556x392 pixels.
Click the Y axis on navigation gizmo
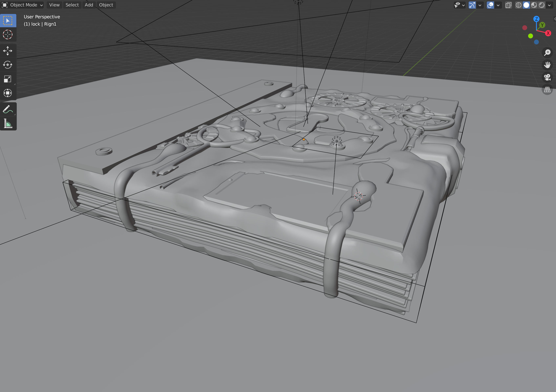pyautogui.click(x=542, y=25)
